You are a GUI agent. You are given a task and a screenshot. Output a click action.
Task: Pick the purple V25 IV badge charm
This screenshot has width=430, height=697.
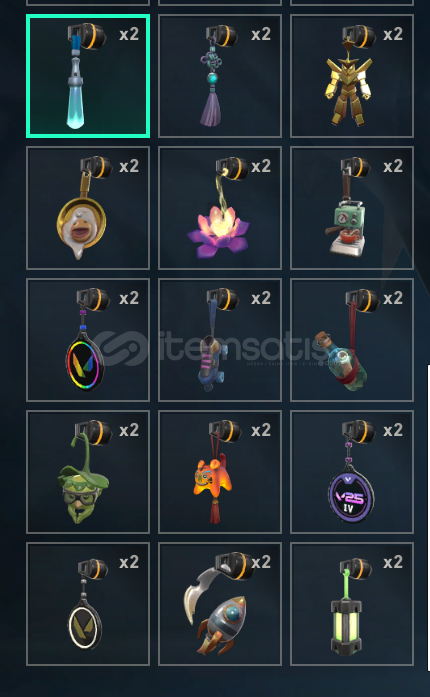pos(352,472)
